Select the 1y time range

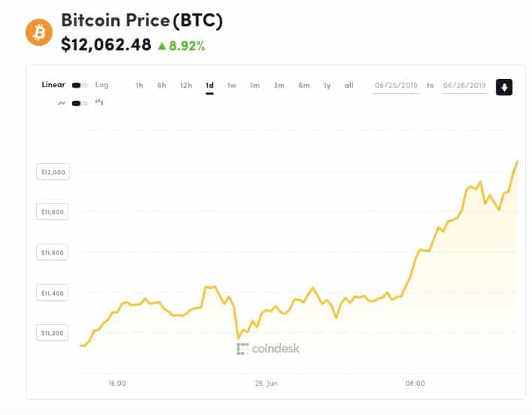coord(327,86)
